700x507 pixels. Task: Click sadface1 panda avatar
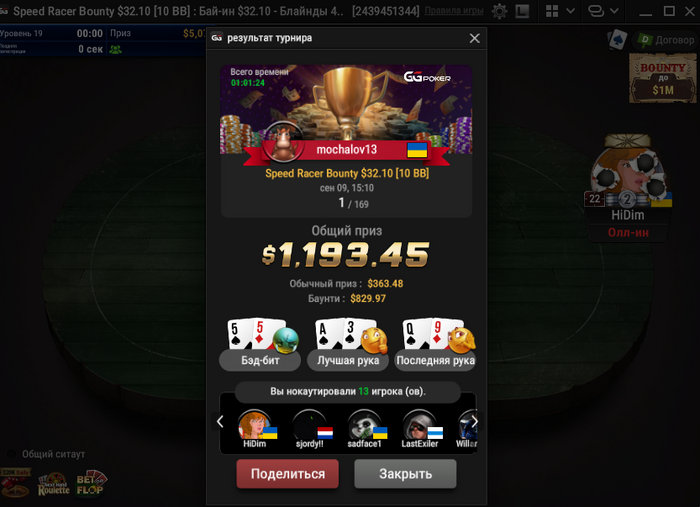(x=364, y=425)
